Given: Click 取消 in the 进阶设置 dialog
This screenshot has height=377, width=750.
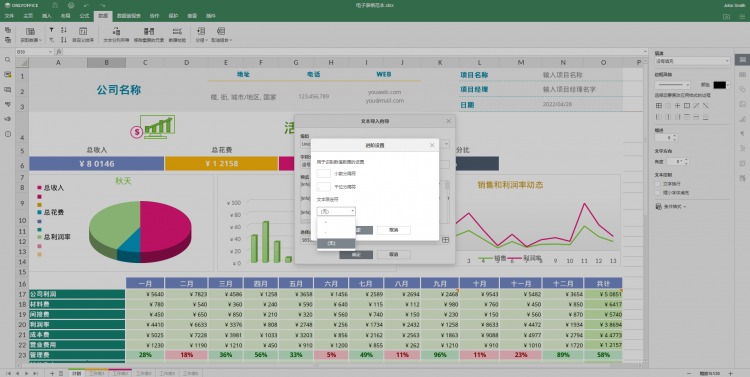Looking at the screenshot, I should tap(393, 230).
